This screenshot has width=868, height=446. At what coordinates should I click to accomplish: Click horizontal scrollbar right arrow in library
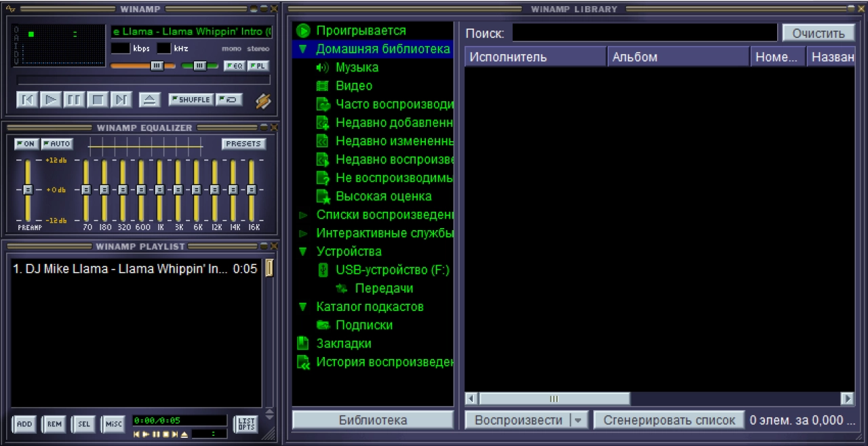point(847,398)
